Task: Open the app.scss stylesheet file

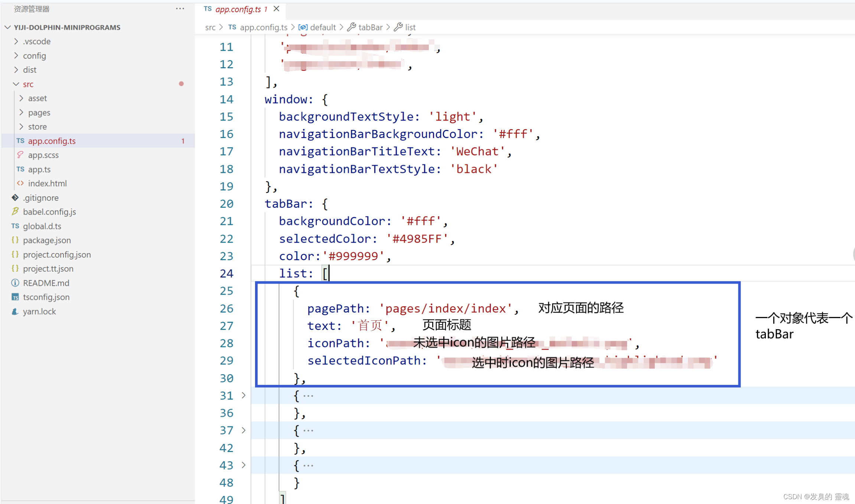Action: (x=43, y=155)
